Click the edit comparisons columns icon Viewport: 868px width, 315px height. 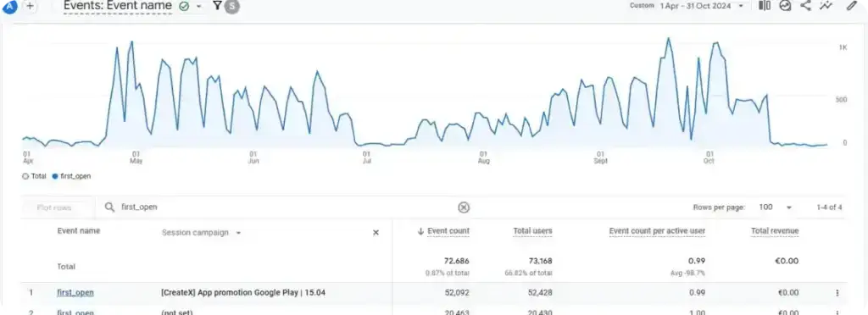pyautogui.click(x=765, y=6)
